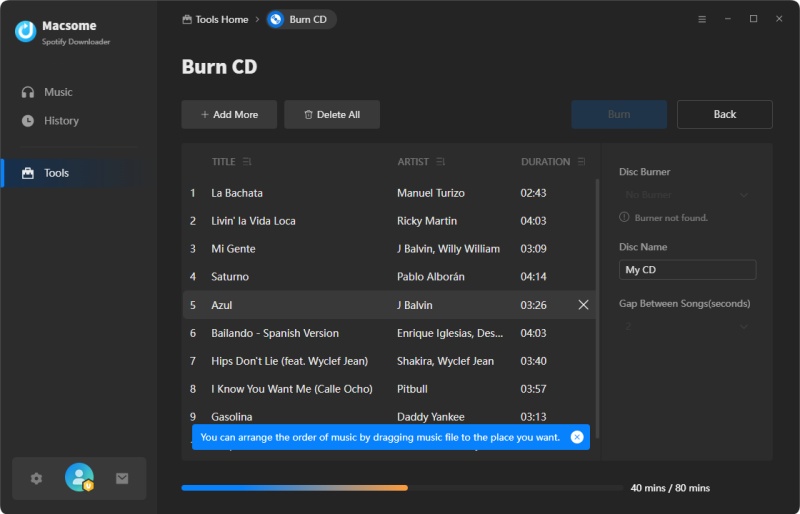Open the hamburger menu icon
This screenshot has height=514, width=800.
(x=702, y=19)
